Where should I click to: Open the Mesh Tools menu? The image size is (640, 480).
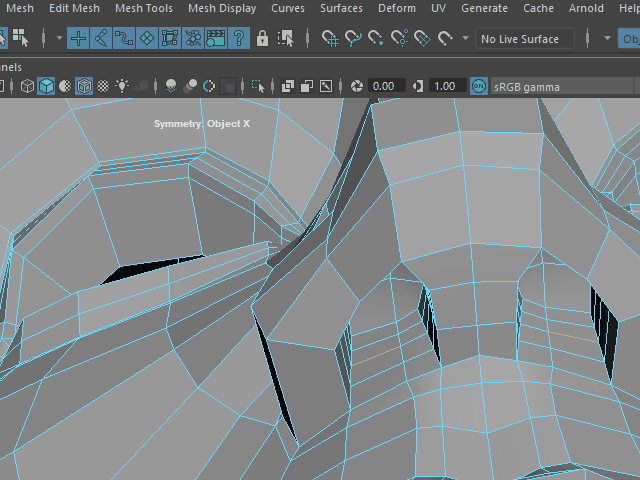pos(144,8)
